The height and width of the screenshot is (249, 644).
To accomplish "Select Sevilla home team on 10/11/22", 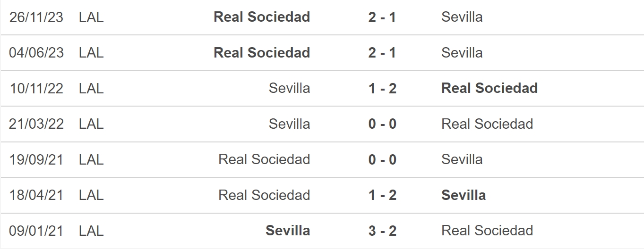I will pyautogui.click(x=289, y=88).
